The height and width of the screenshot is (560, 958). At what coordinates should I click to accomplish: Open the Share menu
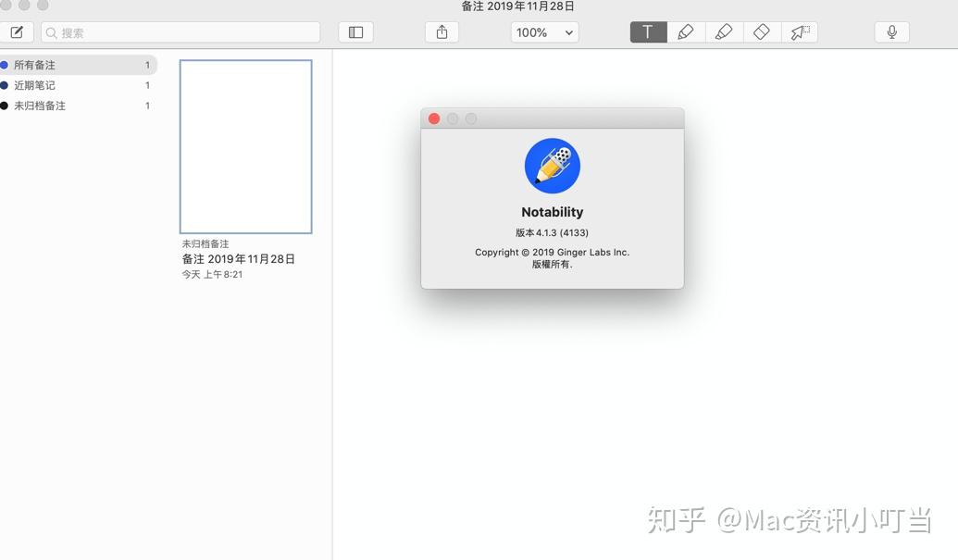coord(442,31)
